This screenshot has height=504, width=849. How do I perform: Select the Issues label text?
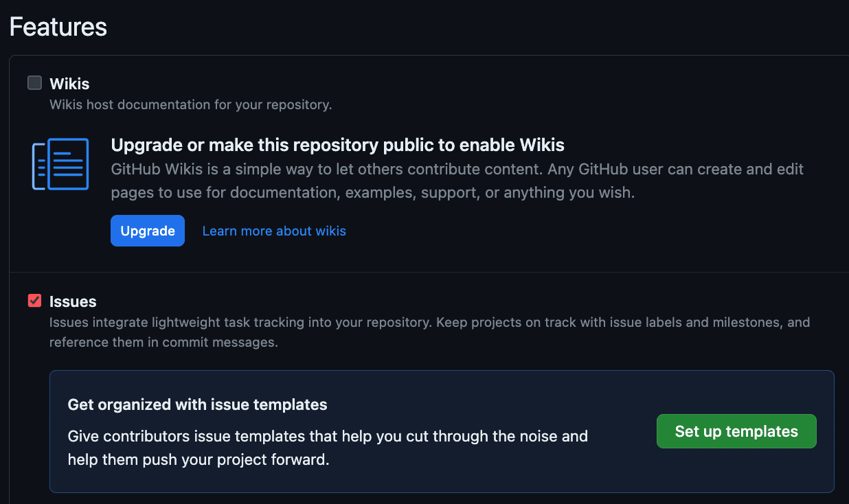73,301
